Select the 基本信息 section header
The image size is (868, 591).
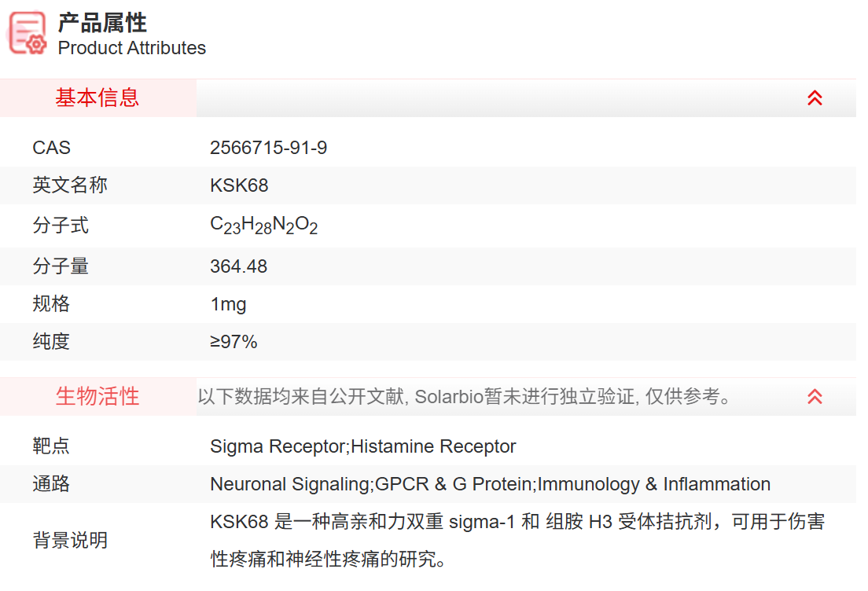pyautogui.click(x=97, y=98)
